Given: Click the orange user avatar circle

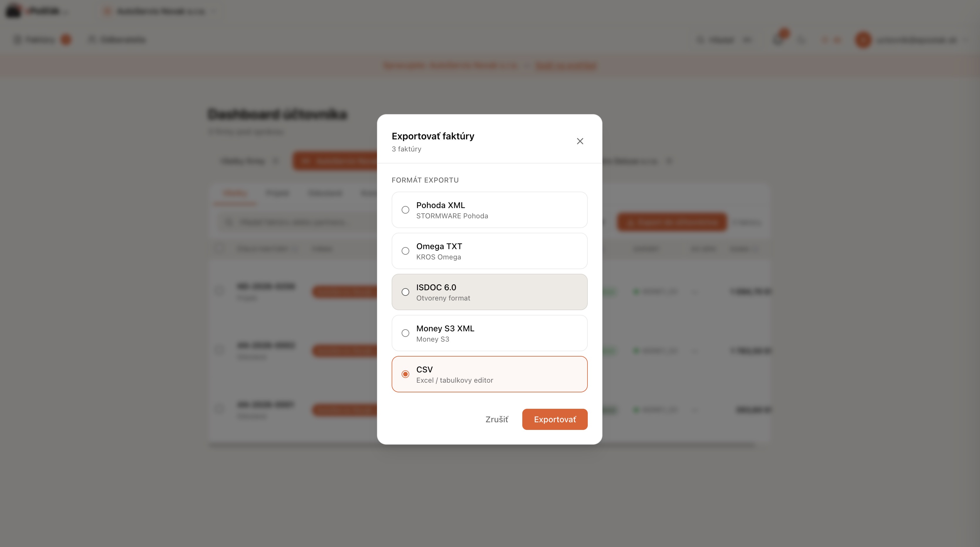Looking at the screenshot, I should tap(863, 40).
